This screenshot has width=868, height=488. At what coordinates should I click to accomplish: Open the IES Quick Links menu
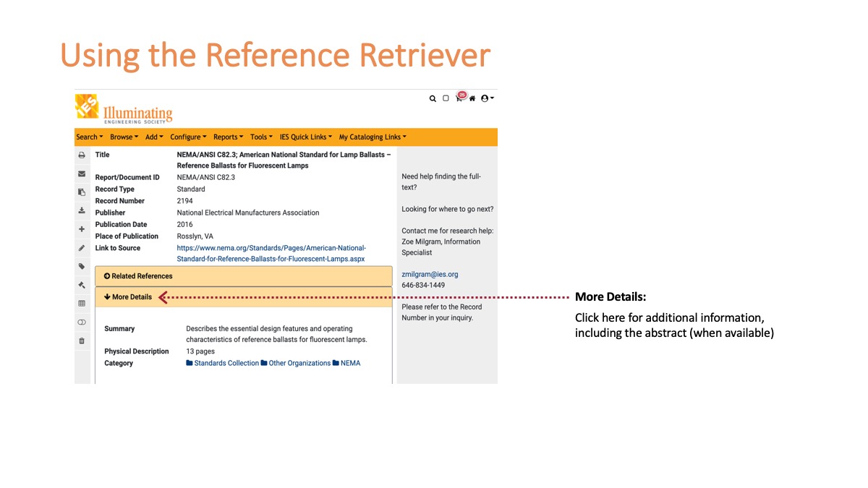(306, 137)
